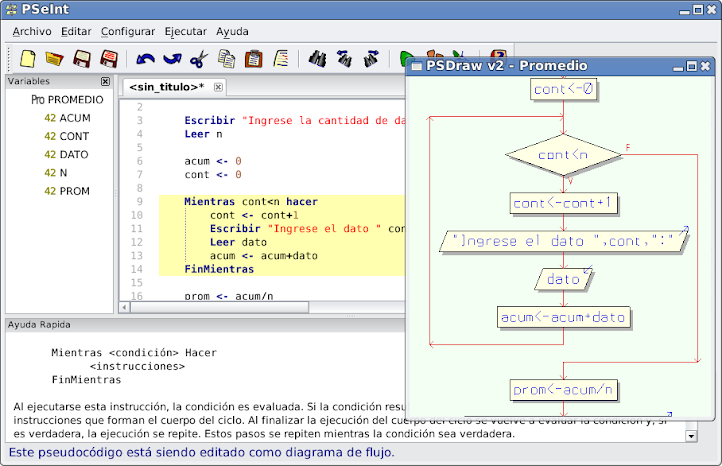
Task: Open the Ayuda menu
Action: coord(232,32)
